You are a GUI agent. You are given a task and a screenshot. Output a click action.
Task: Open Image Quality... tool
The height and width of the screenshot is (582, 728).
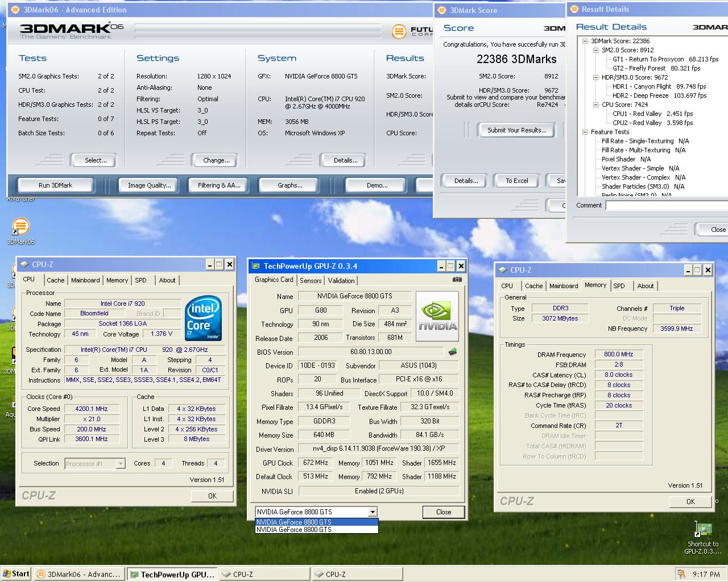pyautogui.click(x=149, y=185)
